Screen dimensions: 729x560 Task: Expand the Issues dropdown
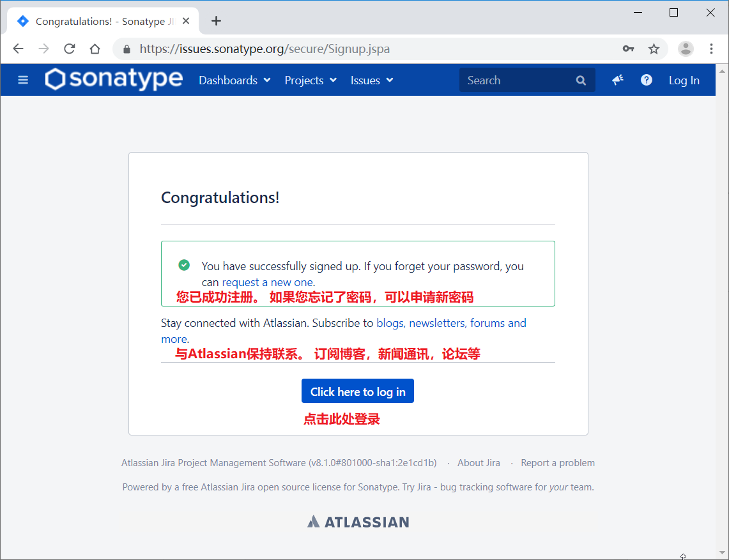372,80
